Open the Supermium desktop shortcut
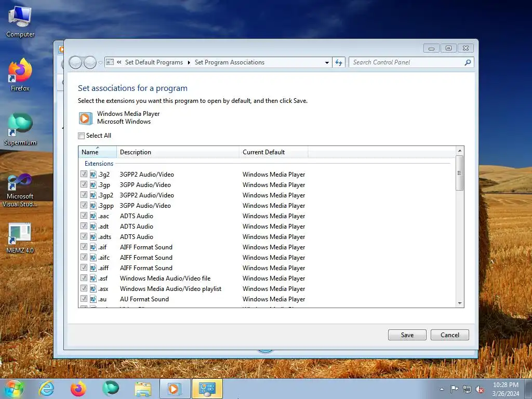 point(20,129)
